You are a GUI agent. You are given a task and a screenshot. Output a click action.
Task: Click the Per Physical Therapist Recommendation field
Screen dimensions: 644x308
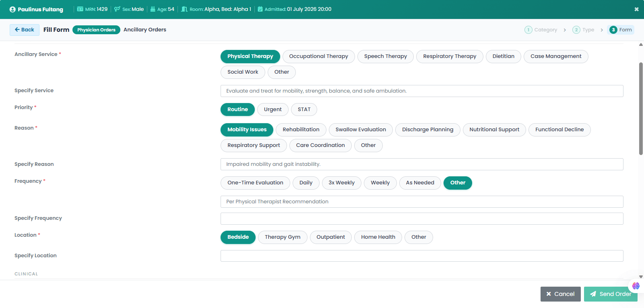(x=422, y=202)
